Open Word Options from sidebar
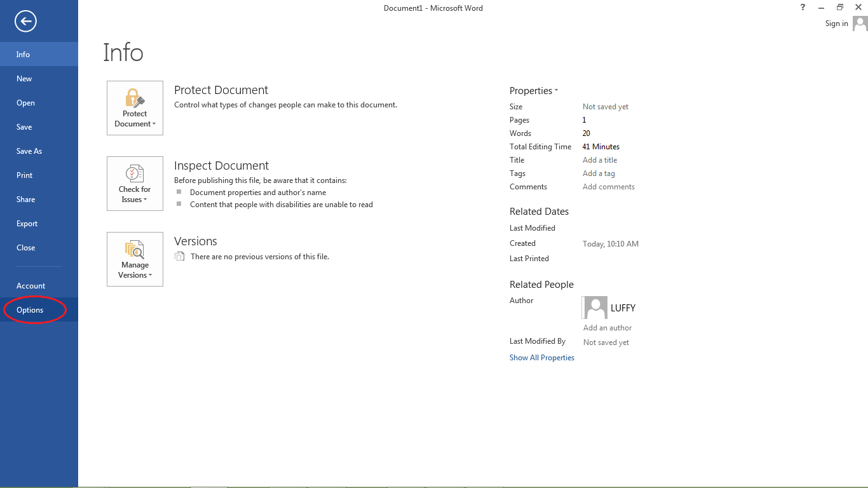Screen dimensions: 868x488 point(39,309)
